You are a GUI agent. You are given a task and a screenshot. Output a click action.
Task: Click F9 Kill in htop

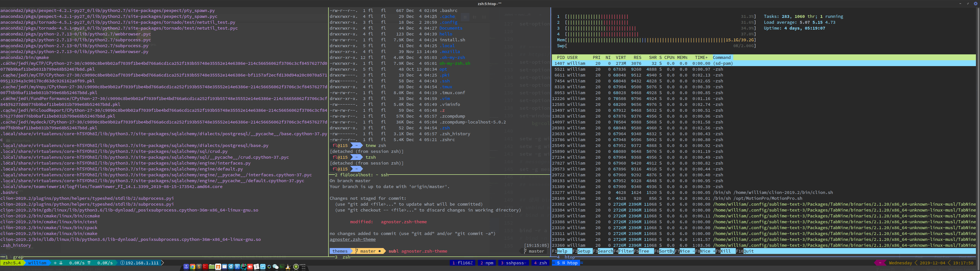coord(726,251)
